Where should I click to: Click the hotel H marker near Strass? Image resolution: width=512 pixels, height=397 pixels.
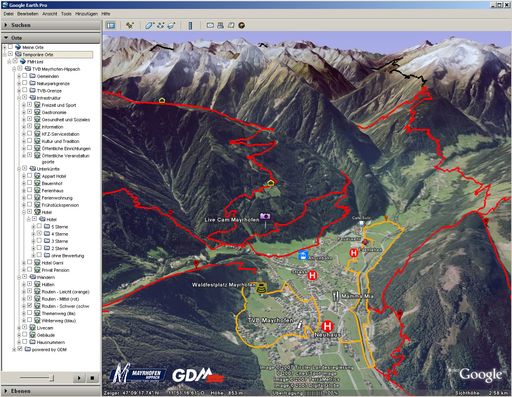point(312,275)
